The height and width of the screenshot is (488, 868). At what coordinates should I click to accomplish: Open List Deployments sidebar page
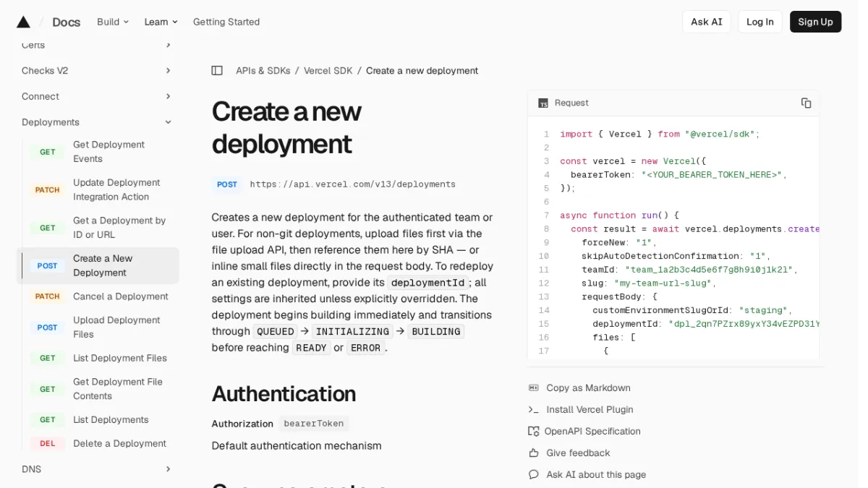111,419
